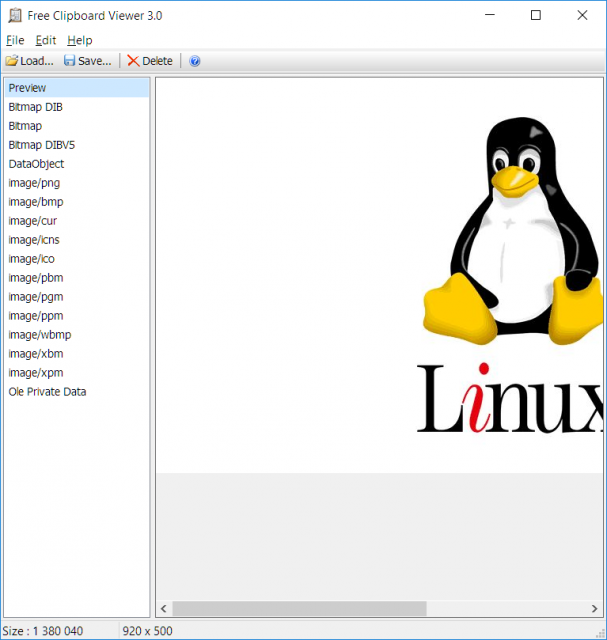Select the Bitmap DIB format
607x640 pixels.
pyautogui.click(x=77, y=107)
